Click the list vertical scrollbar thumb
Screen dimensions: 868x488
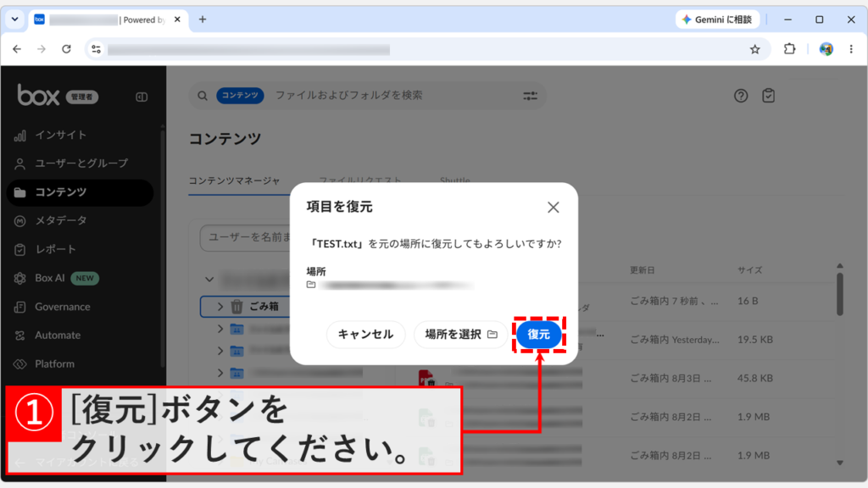(x=840, y=294)
